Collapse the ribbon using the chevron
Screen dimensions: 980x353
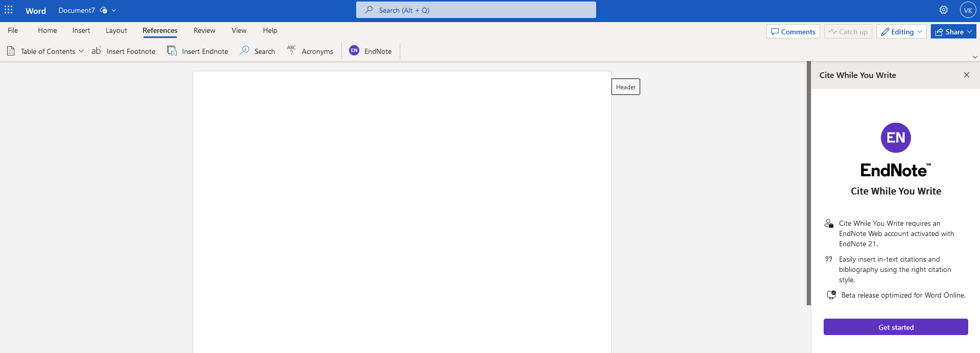pos(974,57)
